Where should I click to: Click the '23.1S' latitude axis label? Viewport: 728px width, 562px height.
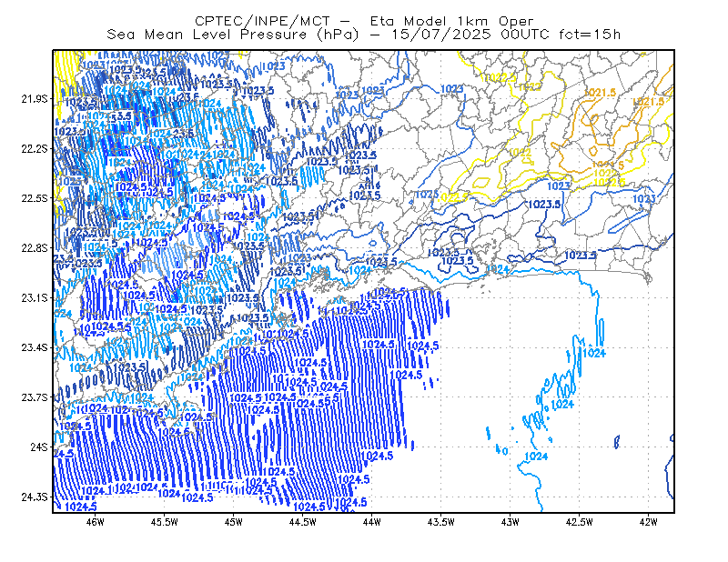(x=35, y=297)
